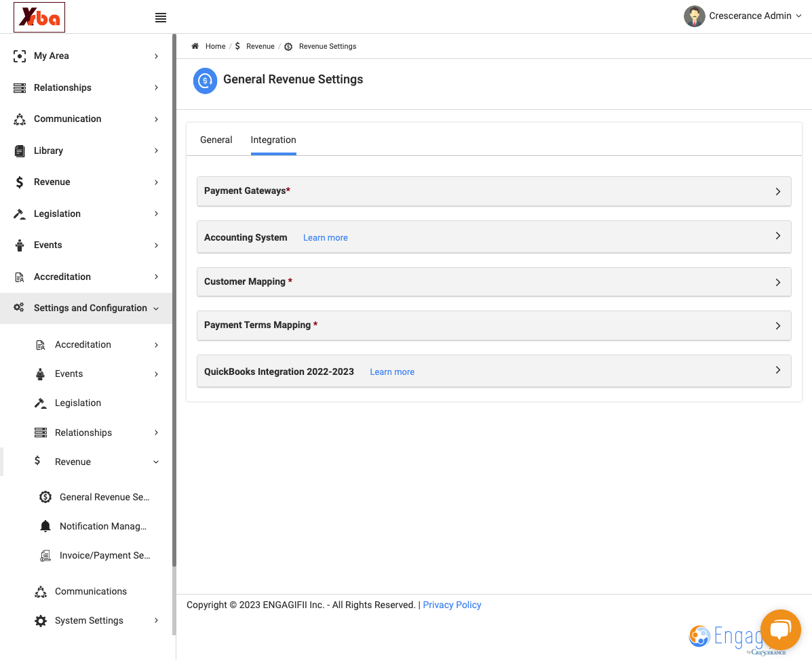Screen dimensions: 812x661
Task: Click Accounting System header text
Action: (x=246, y=237)
